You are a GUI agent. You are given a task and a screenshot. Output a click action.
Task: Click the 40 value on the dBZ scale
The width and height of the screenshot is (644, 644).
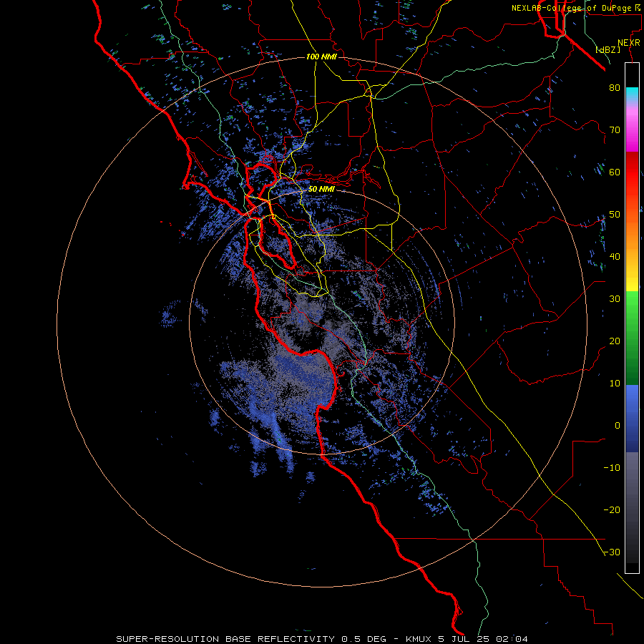[615, 257]
